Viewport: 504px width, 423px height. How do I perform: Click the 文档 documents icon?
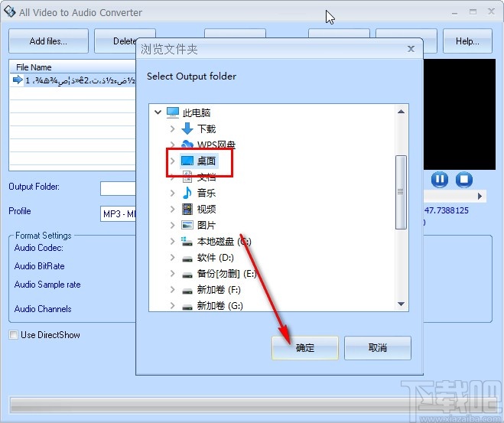click(x=187, y=177)
